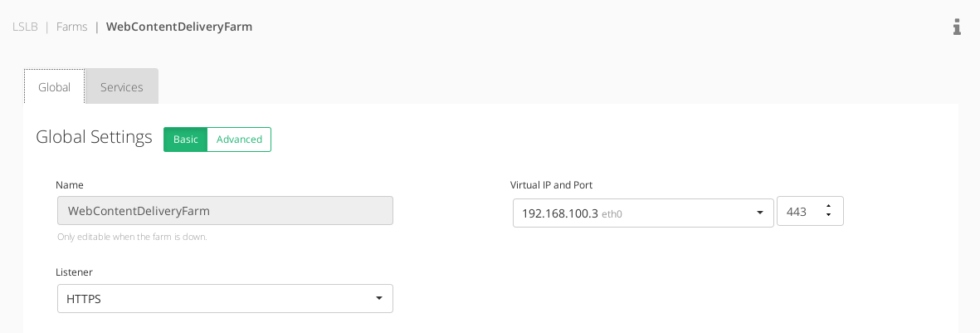Click the Listener field label
The image size is (980, 333).
click(x=74, y=272)
